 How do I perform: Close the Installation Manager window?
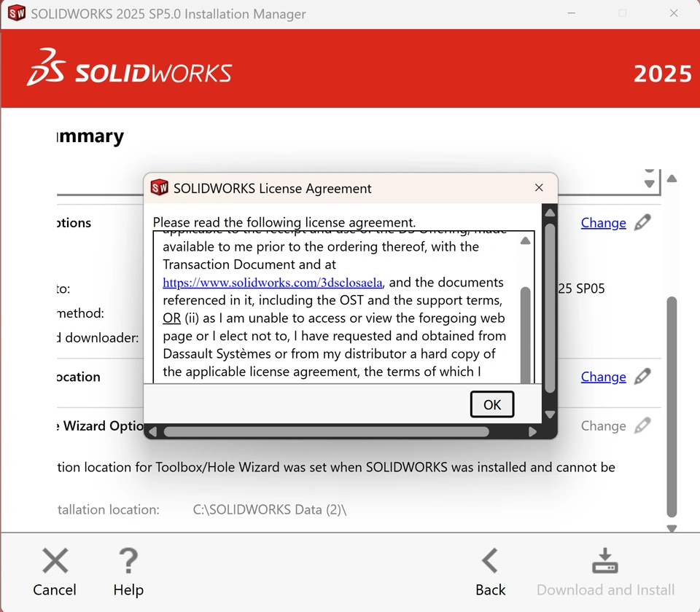pos(674,13)
